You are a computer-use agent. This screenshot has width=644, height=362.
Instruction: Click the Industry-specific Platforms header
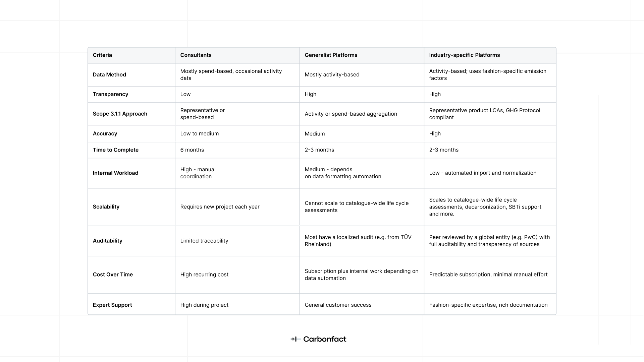[x=464, y=55]
